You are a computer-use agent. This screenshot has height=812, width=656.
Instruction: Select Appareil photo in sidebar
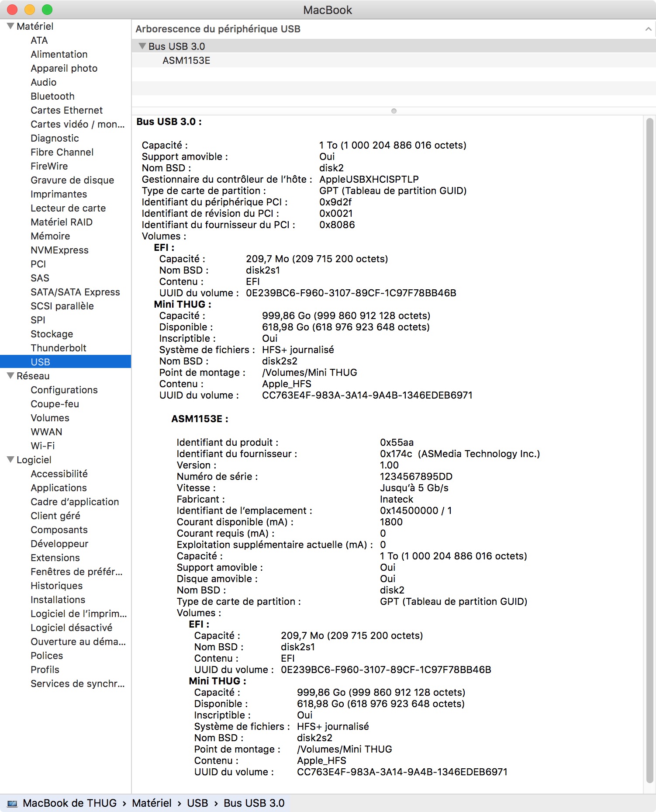click(x=64, y=68)
